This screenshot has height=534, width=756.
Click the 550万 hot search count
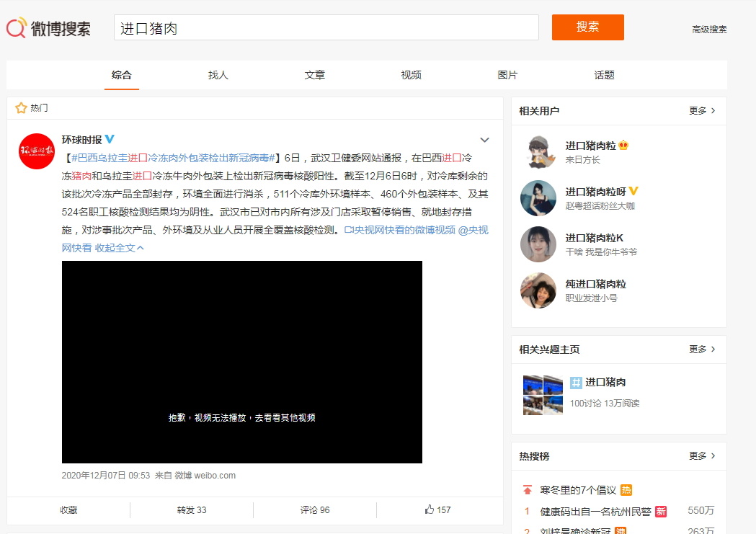(701, 510)
